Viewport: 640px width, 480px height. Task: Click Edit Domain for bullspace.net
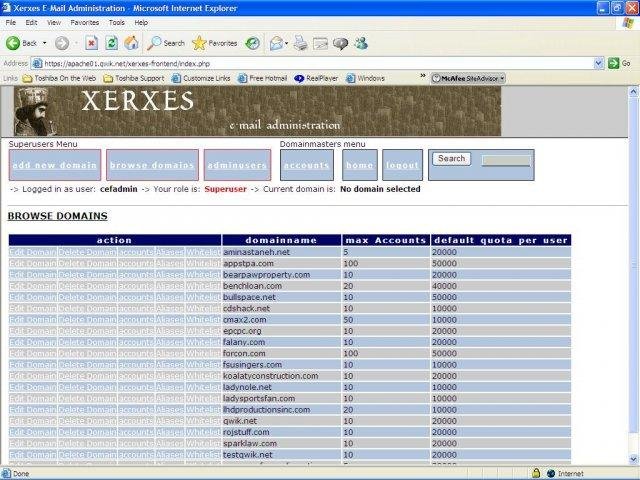(x=33, y=297)
